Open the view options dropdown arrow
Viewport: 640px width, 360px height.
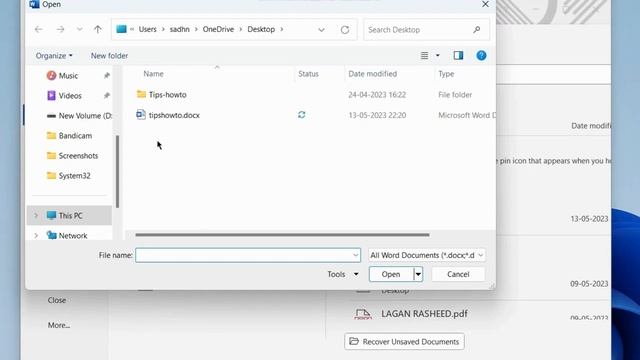(438, 56)
